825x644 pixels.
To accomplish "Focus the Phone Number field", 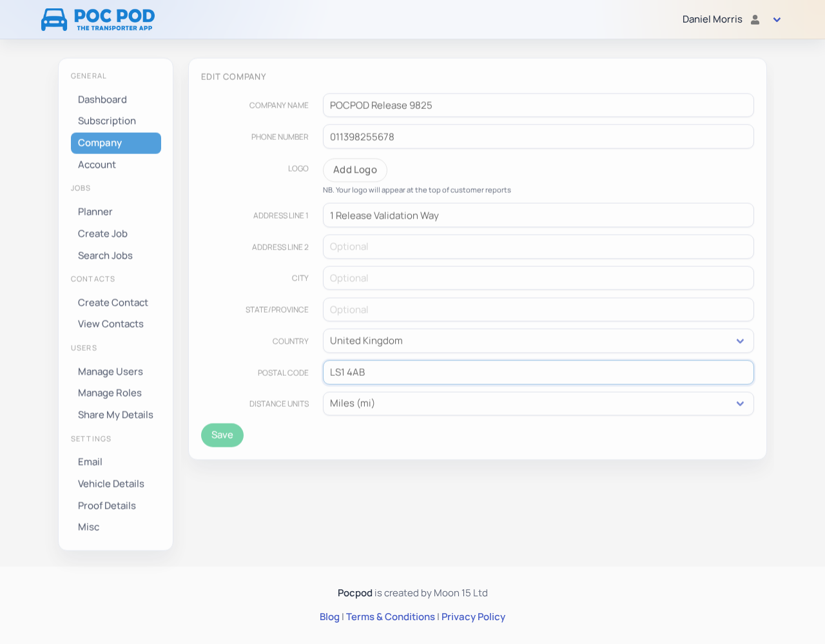I will [538, 137].
